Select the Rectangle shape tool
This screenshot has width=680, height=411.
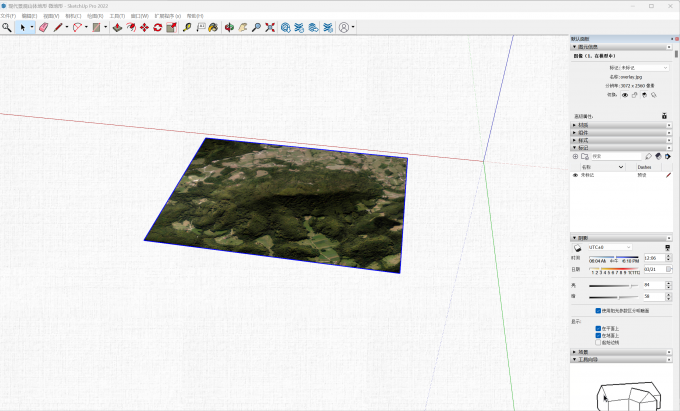[x=96, y=27]
